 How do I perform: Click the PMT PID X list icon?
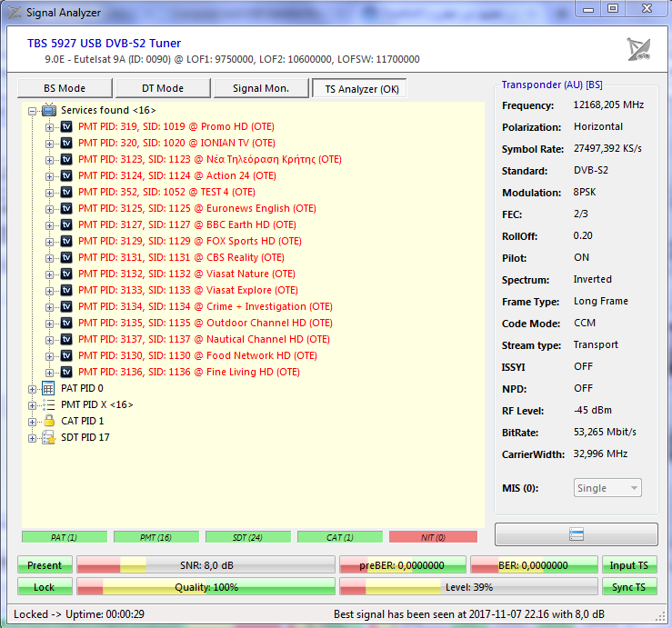tap(49, 404)
